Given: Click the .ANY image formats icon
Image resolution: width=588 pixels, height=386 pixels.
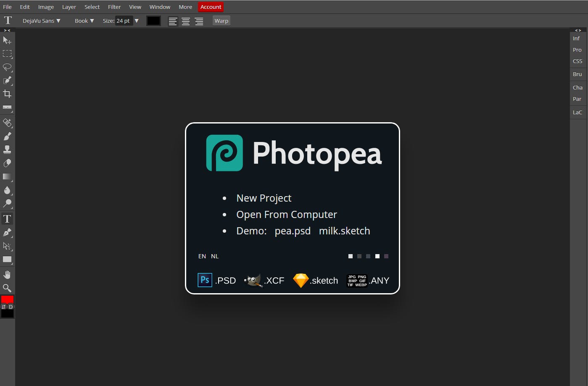Looking at the screenshot, I should [357, 281].
